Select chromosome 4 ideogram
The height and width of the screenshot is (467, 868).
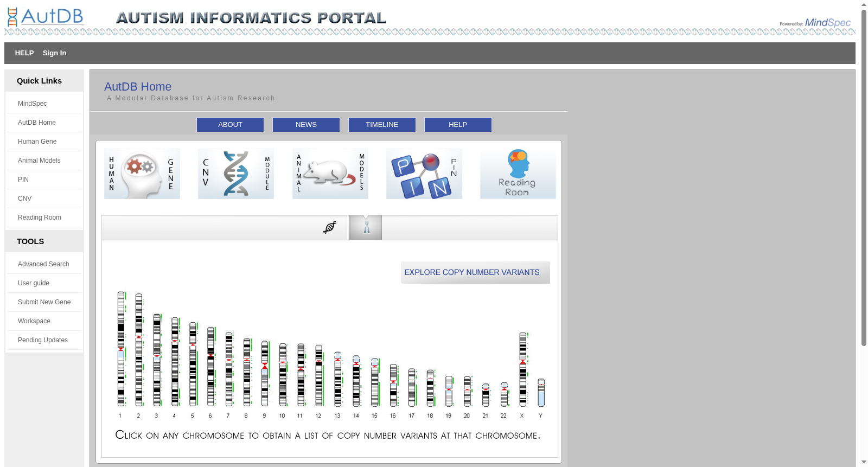175,362
